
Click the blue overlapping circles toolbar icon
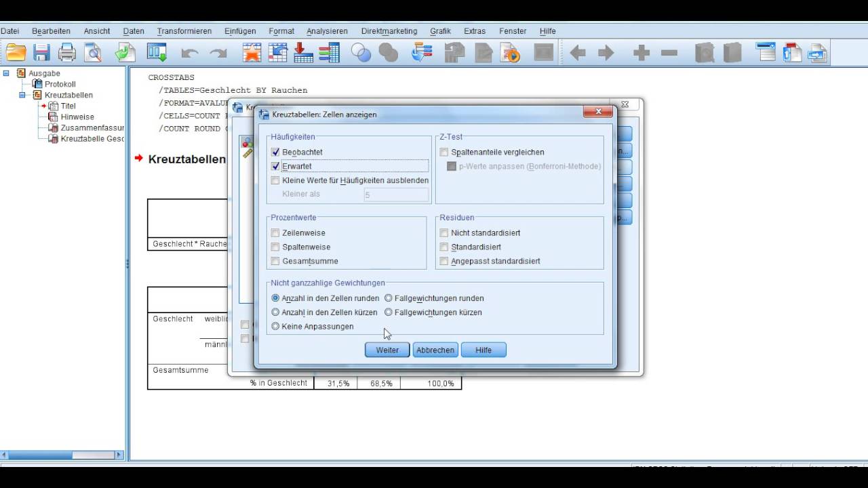point(361,53)
